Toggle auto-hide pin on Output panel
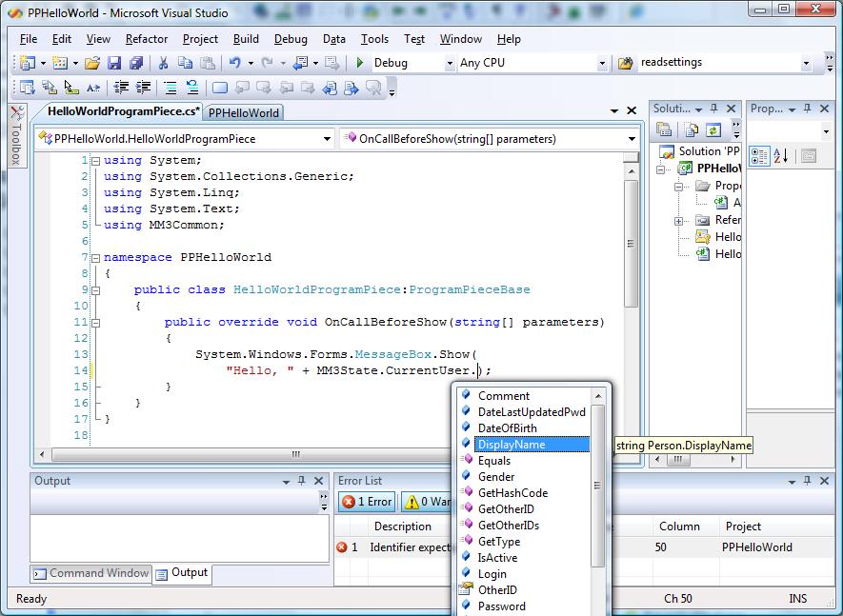This screenshot has width=843, height=616. 302,481
